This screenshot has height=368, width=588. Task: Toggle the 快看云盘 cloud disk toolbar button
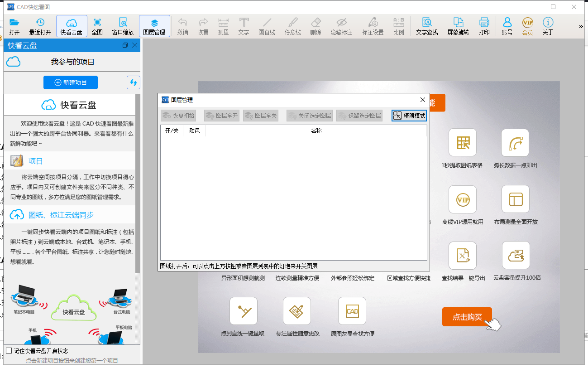click(x=72, y=26)
